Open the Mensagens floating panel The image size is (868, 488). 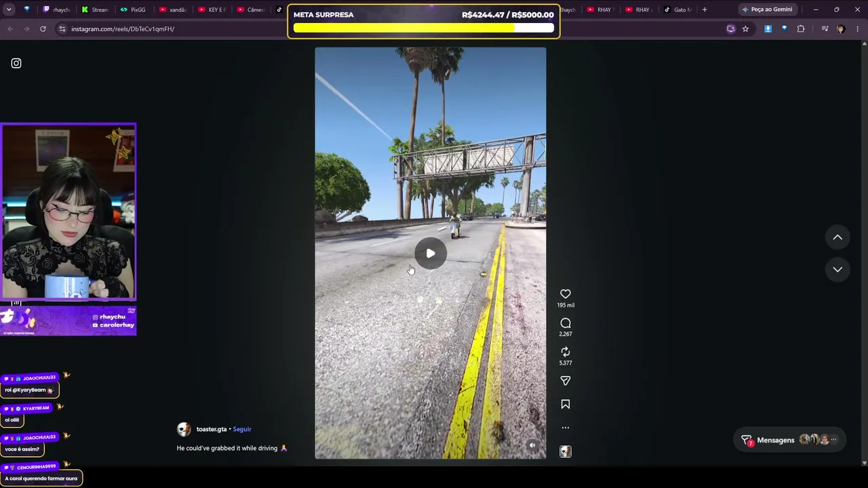click(x=790, y=440)
